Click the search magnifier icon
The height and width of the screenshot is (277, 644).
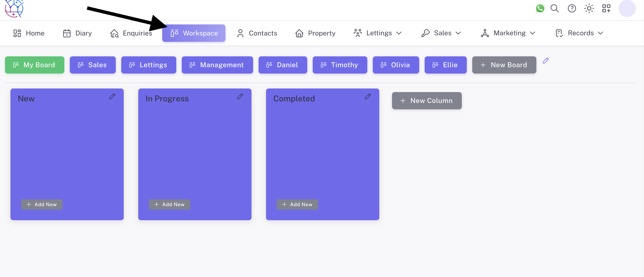coord(554,9)
